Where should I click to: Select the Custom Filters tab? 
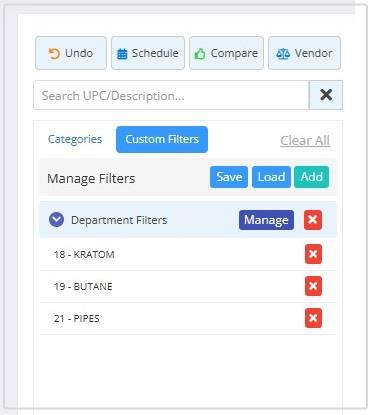162,139
